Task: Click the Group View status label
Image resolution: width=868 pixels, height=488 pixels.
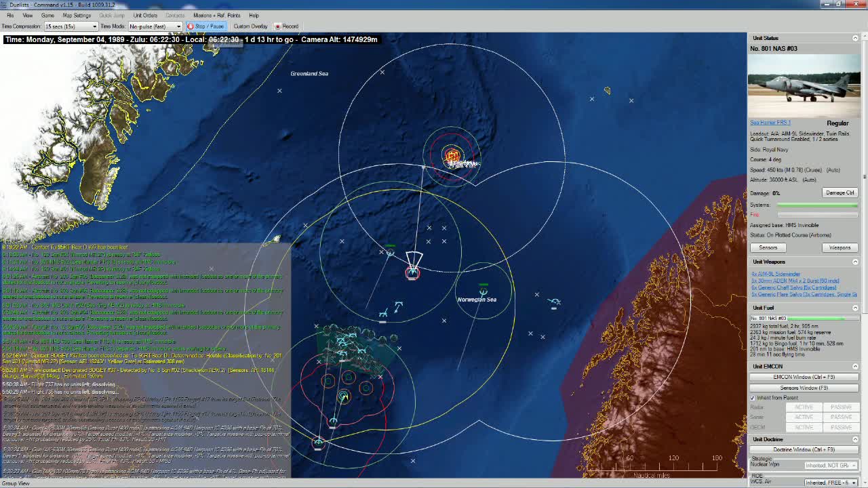Action: click(x=16, y=483)
